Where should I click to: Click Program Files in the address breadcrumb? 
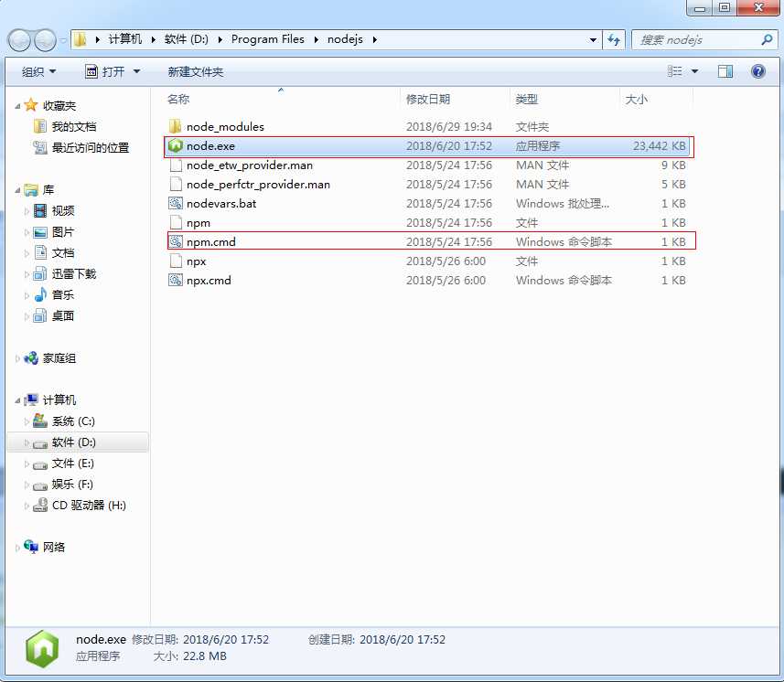coord(267,39)
